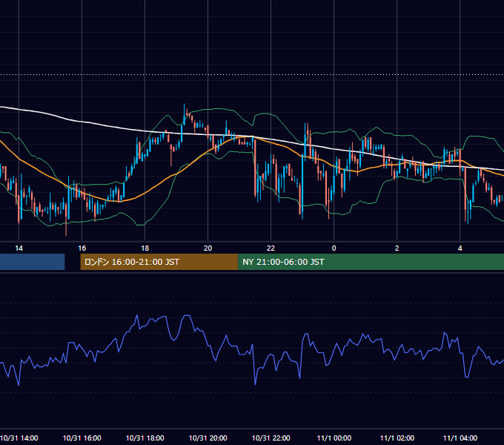The height and width of the screenshot is (445, 504).
Task: Click the 18 hour axis label
Action: point(145,248)
